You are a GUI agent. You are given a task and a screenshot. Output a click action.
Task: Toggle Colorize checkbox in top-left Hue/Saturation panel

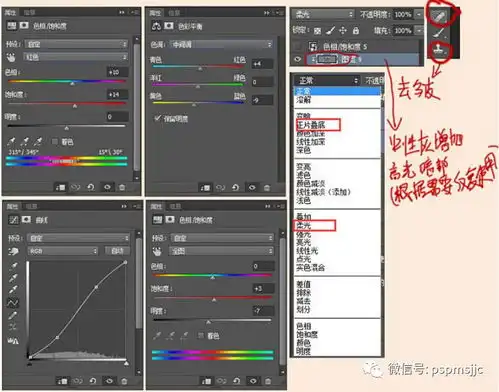[x=55, y=142]
